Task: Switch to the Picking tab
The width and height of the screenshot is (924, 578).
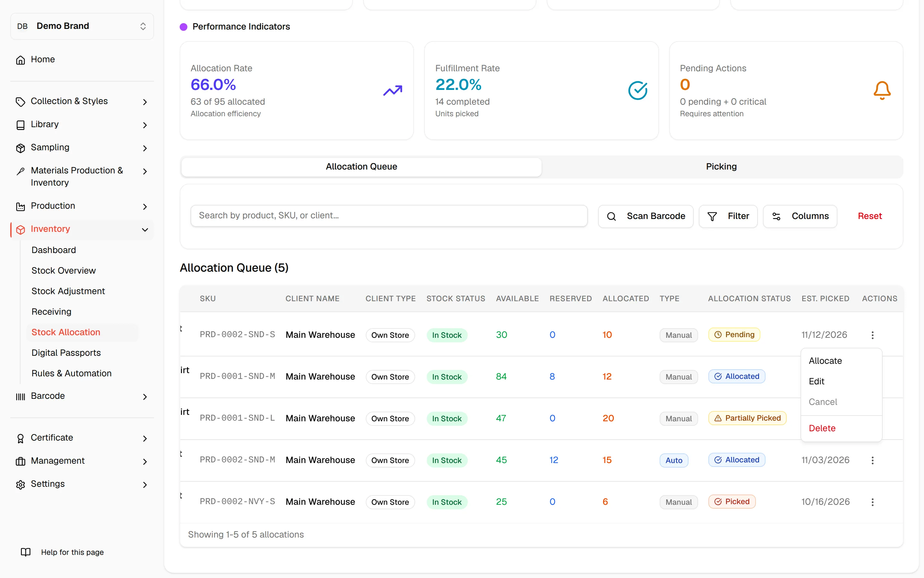Action: click(721, 167)
